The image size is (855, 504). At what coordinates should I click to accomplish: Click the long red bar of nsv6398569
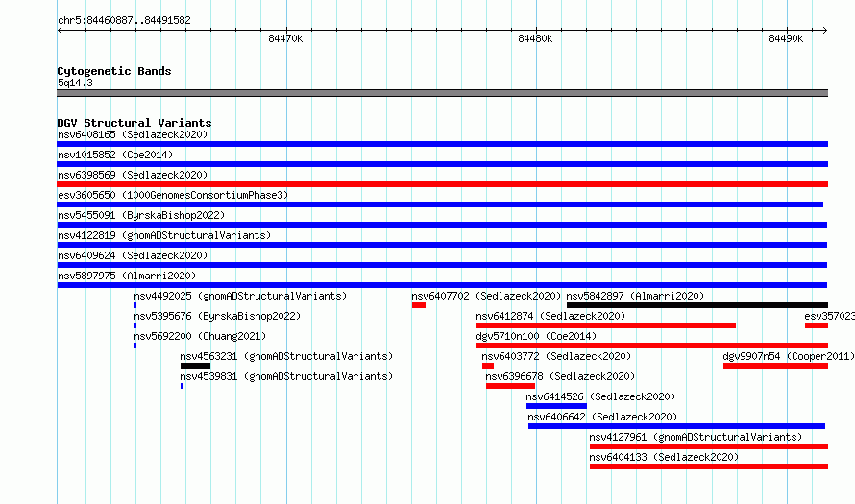[x=442, y=184]
